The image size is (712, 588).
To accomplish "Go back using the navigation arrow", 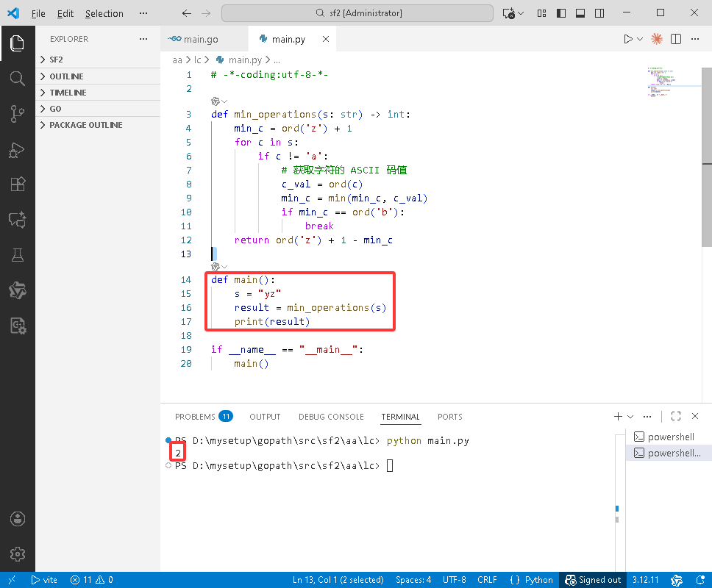I will (x=187, y=13).
